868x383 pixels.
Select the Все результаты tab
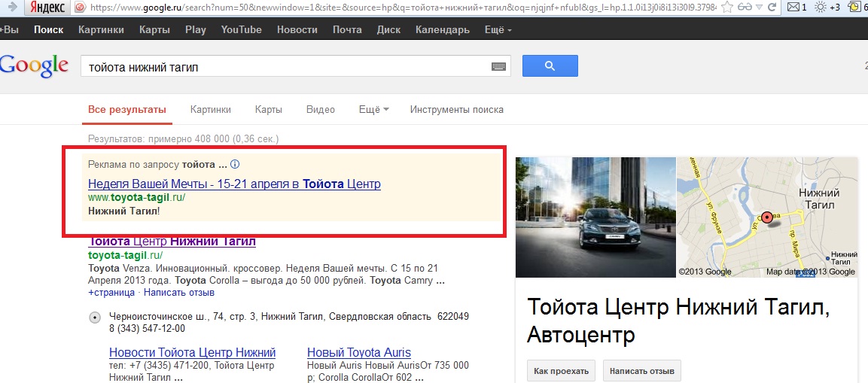point(127,110)
